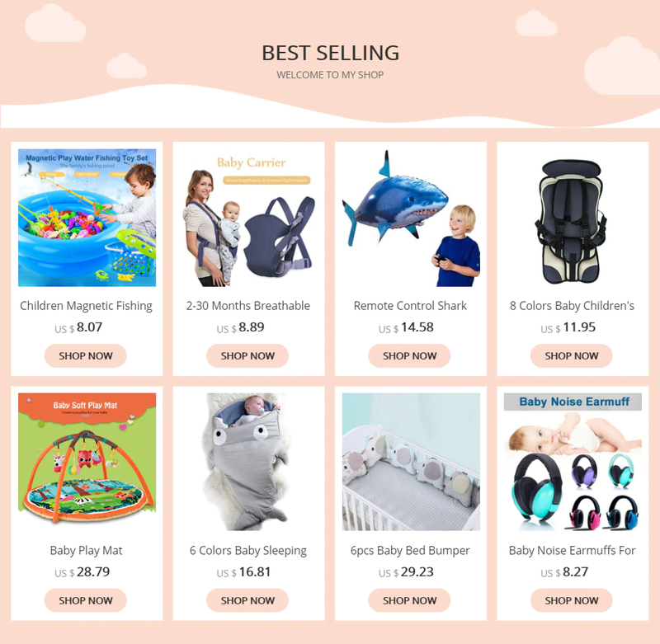Image resolution: width=660 pixels, height=644 pixels.
Task: Open the Children Magnetic Fishing title link
Action: pyautogui.click(x=87, y=306)
